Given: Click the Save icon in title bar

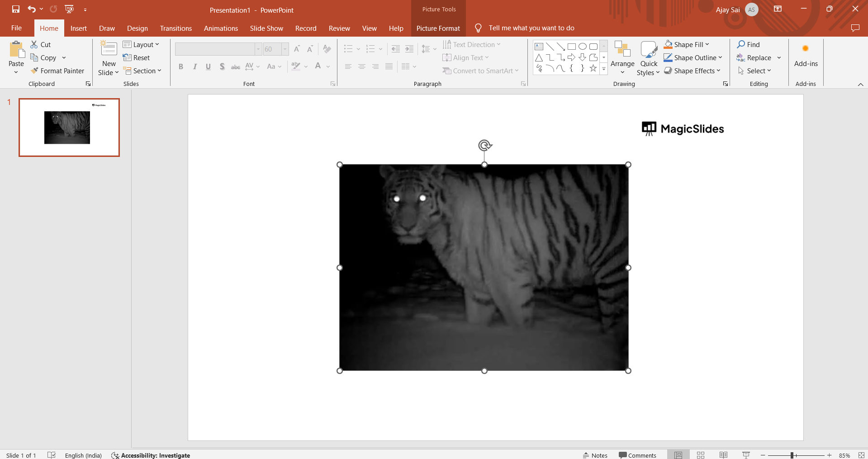Looking at the screenshot, I should [16, 9].
